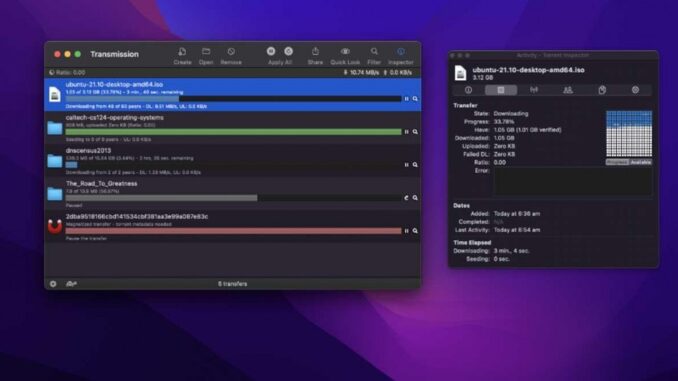Click the Error text box in Inspector
The width and height of the screenshot is (678, 381).
point(572,181)
